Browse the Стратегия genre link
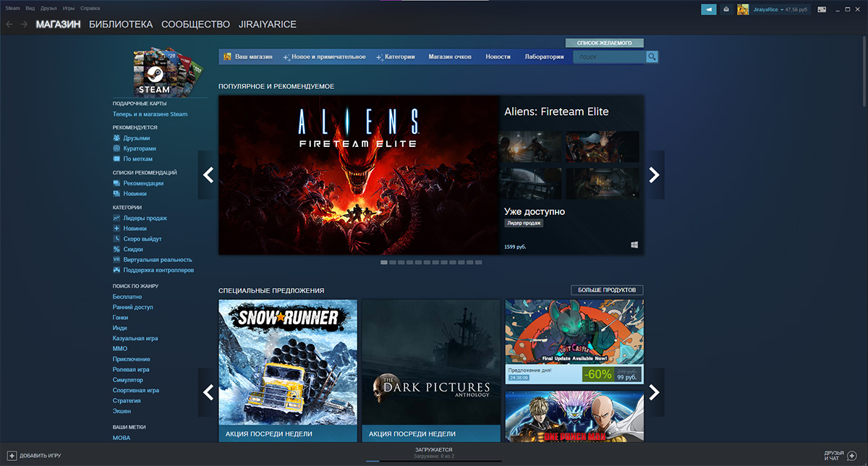Screen dimensions: 868x466 point(127,400)
